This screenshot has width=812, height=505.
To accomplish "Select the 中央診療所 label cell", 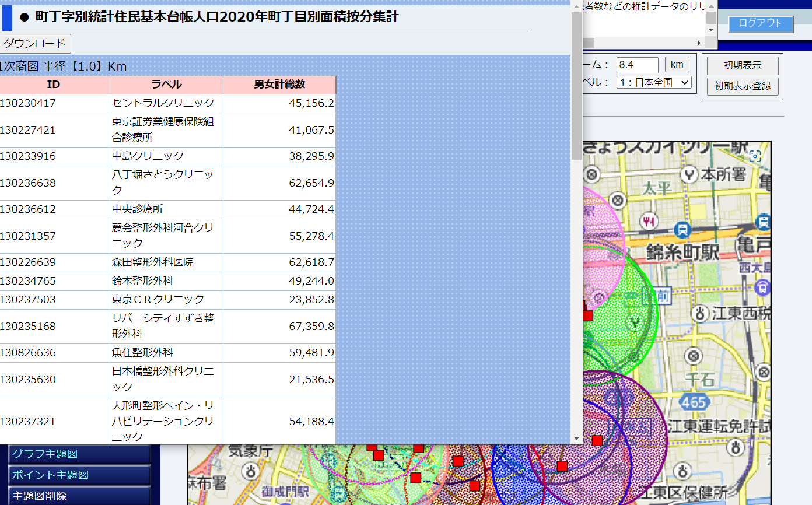I will (166, 209).
